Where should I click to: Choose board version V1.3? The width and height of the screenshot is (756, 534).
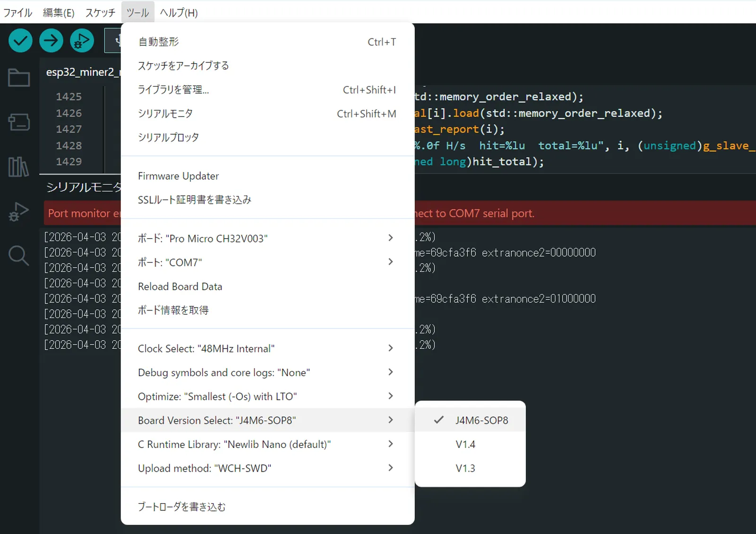465,468
